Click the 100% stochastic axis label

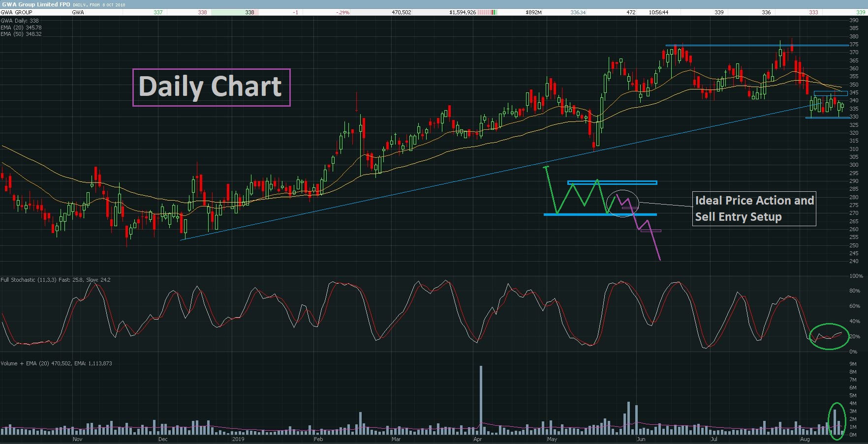(x=856, y=276)
